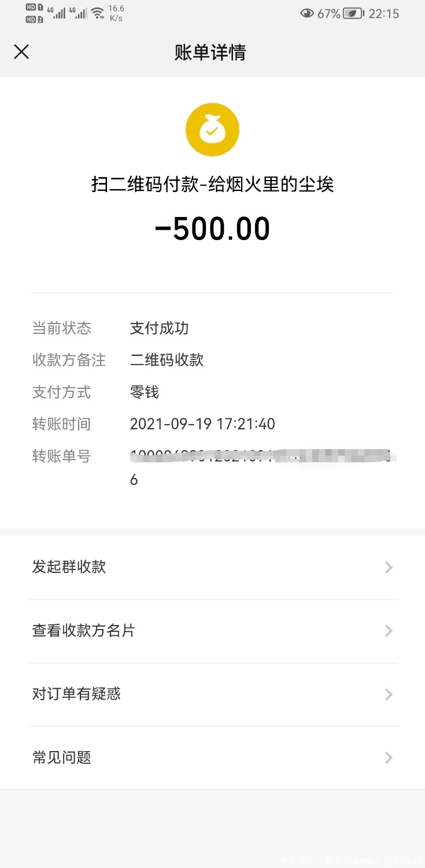Tap 对订单有疑惑 row

coord(76,694)
